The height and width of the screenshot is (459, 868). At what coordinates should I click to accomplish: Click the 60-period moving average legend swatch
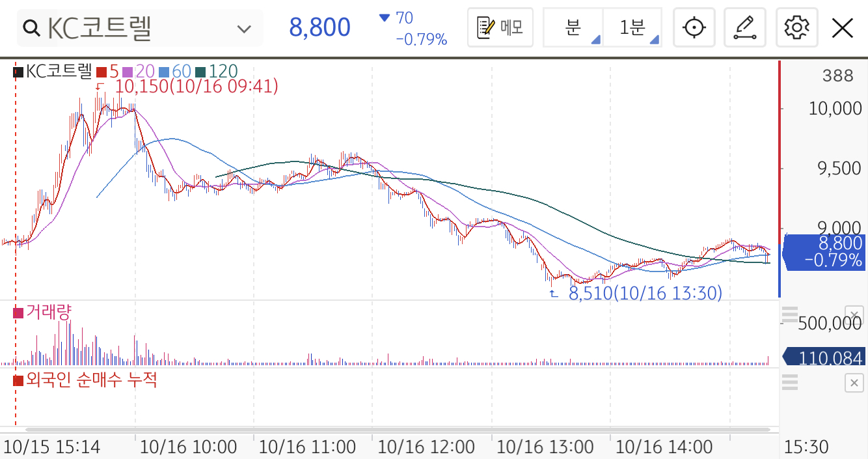point(163,72)
